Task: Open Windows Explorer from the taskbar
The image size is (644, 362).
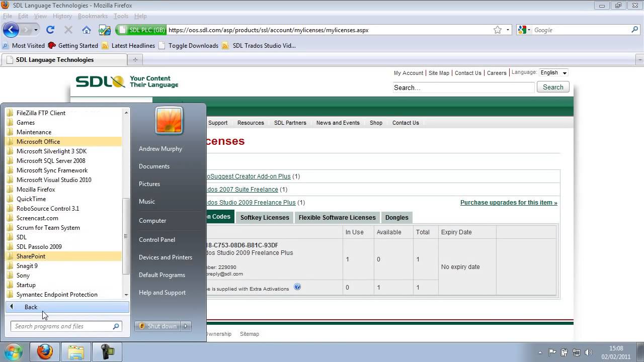Action: point(76,351)
